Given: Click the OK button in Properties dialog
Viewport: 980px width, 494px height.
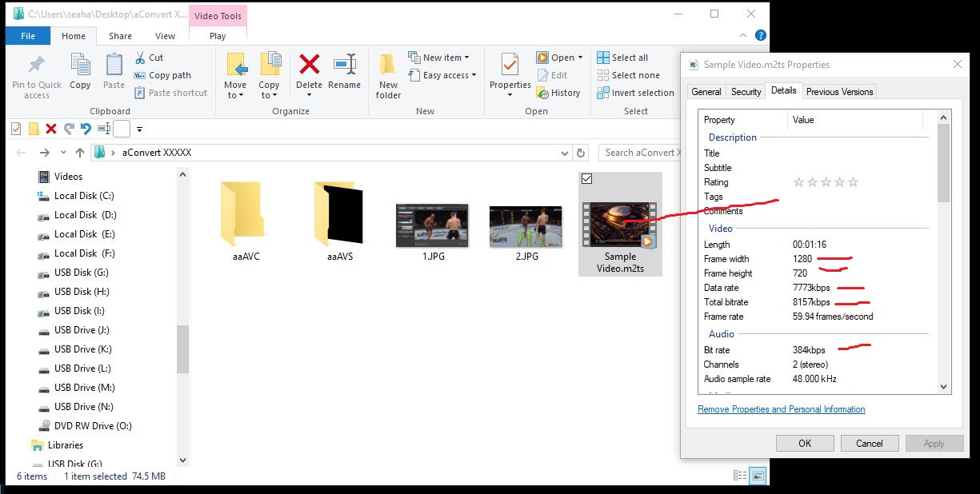Looking at the screenshot, I should point(805,443).
